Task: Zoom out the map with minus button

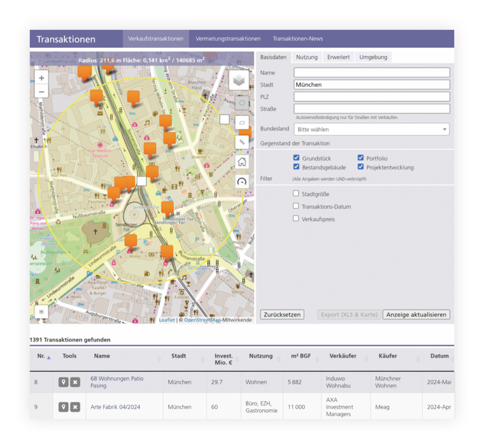Action: point(42,92)
